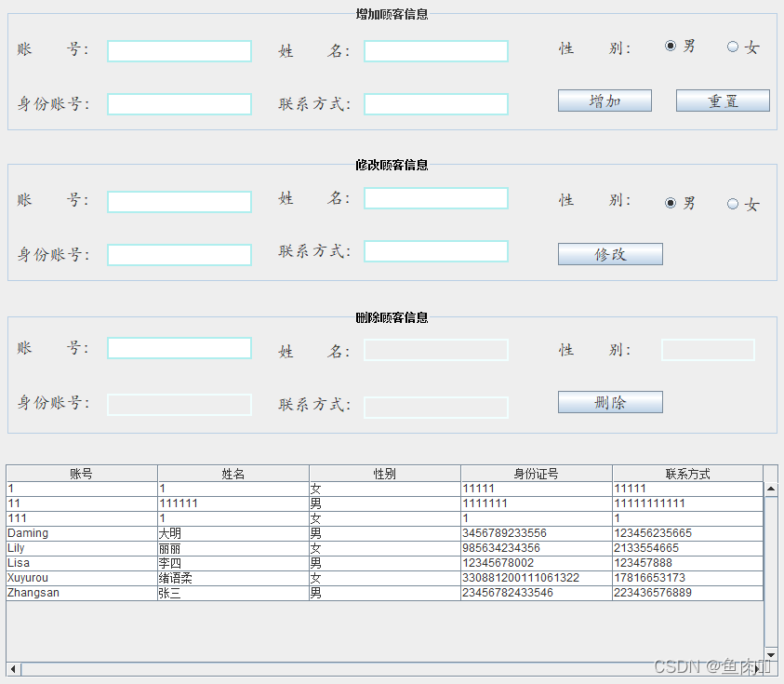Select contact cell 2133554665
784x684 pixels.
688,548
